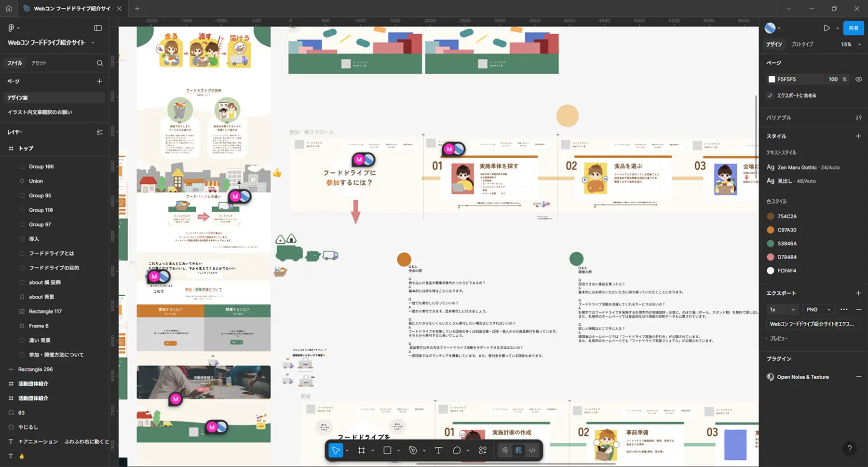The image size is (868, 467).
Task: Select the Comment tool
Action: click(x=457, y=451)
